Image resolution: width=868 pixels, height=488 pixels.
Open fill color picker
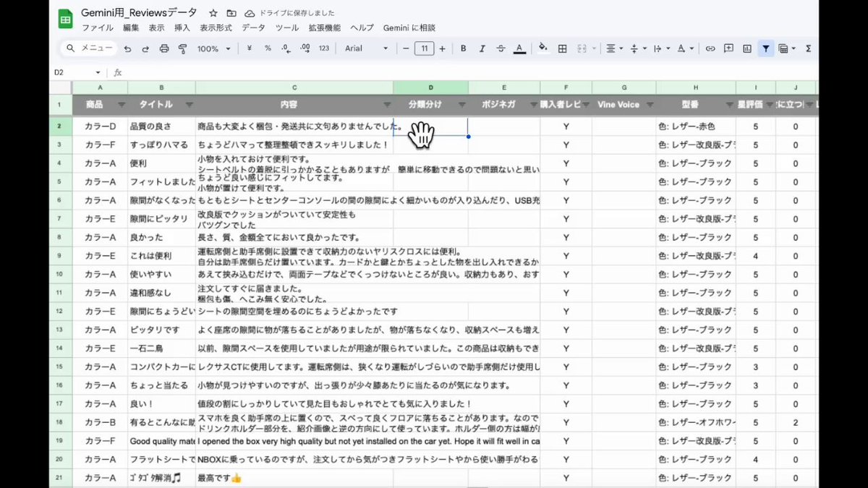coord(543,48)
